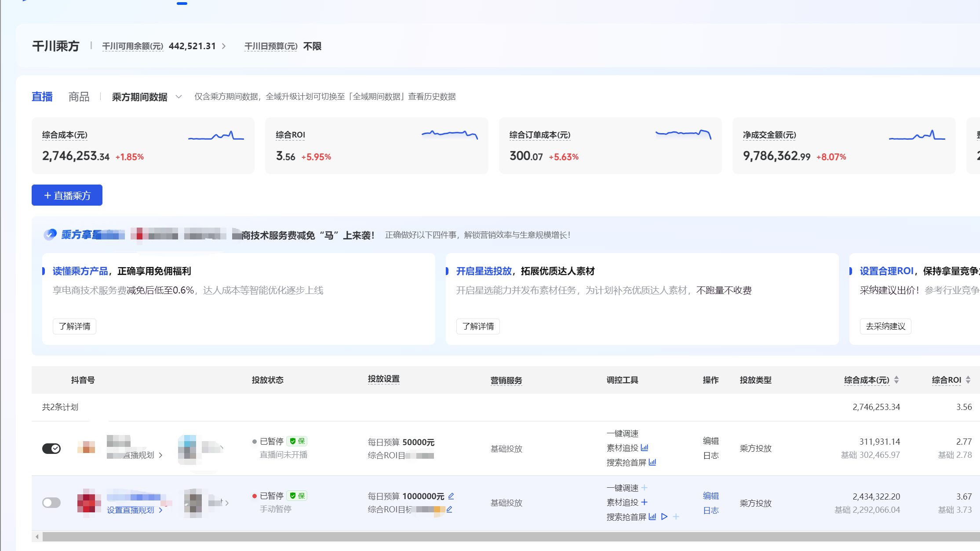Open 设置直播规划 chevron in second row
The width and height of the screenshot is (980, 551).
point(160,510)
